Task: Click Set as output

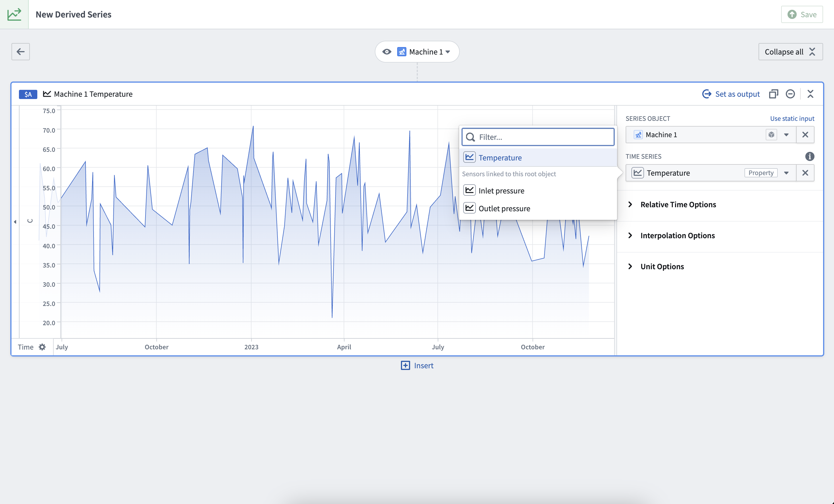Action: point(731,94)
